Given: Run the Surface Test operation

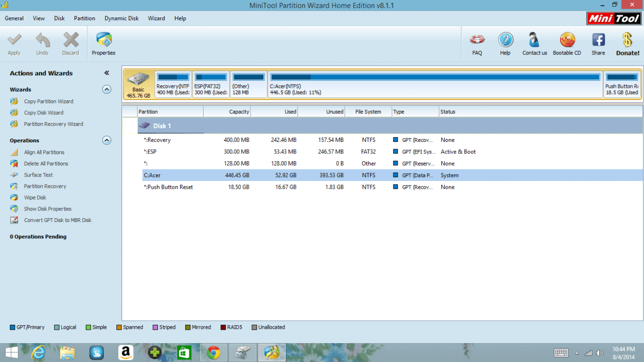Looking at the screenshot, I should tap(38, 175).
